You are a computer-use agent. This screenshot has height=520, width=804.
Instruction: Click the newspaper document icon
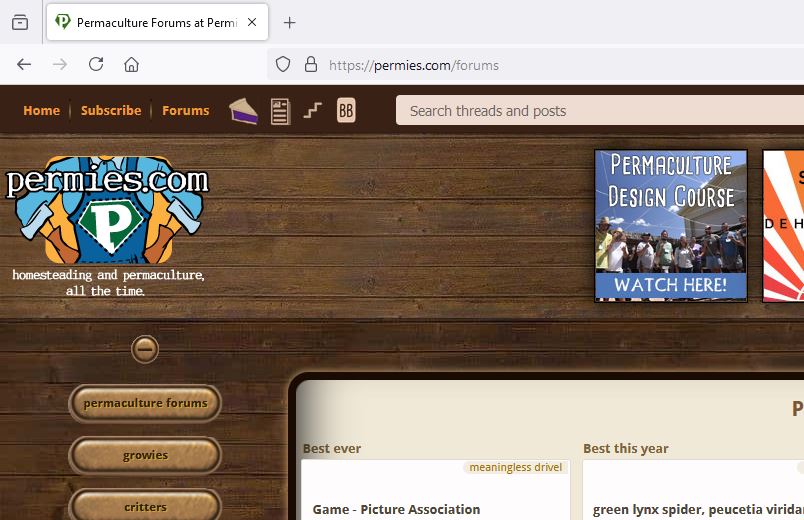click(x=280, y=111)
